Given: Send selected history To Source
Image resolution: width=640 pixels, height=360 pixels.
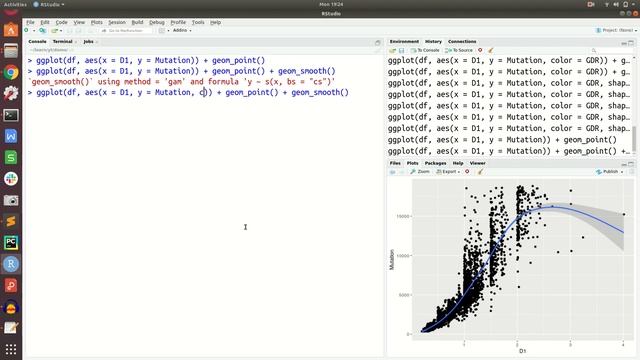Looking at the screenshot, I should point(459,51).
